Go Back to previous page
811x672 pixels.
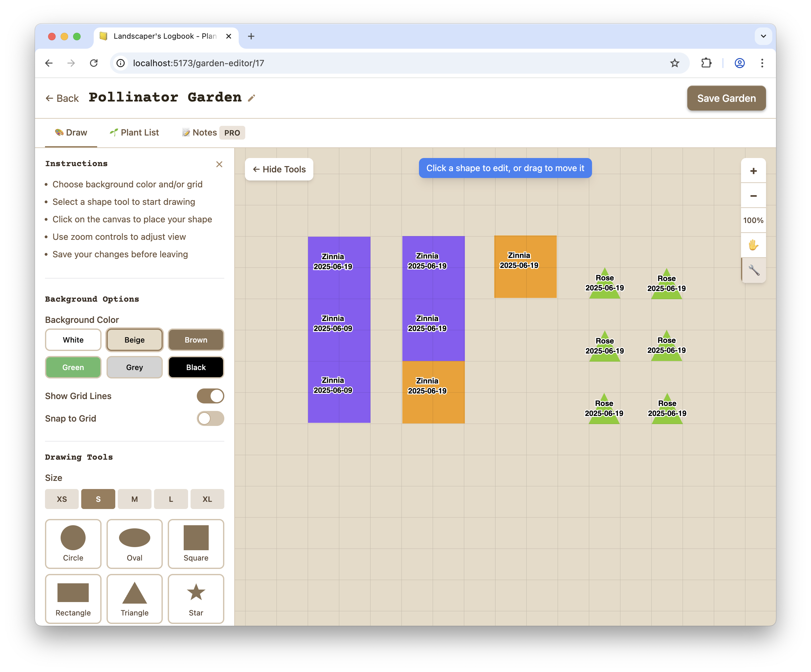click(x=62, y=98)
